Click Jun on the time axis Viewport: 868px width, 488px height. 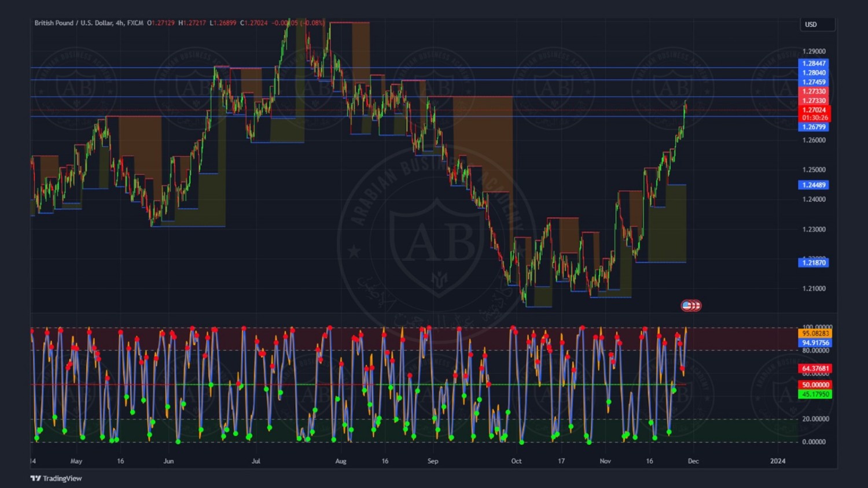coord(168,461)
